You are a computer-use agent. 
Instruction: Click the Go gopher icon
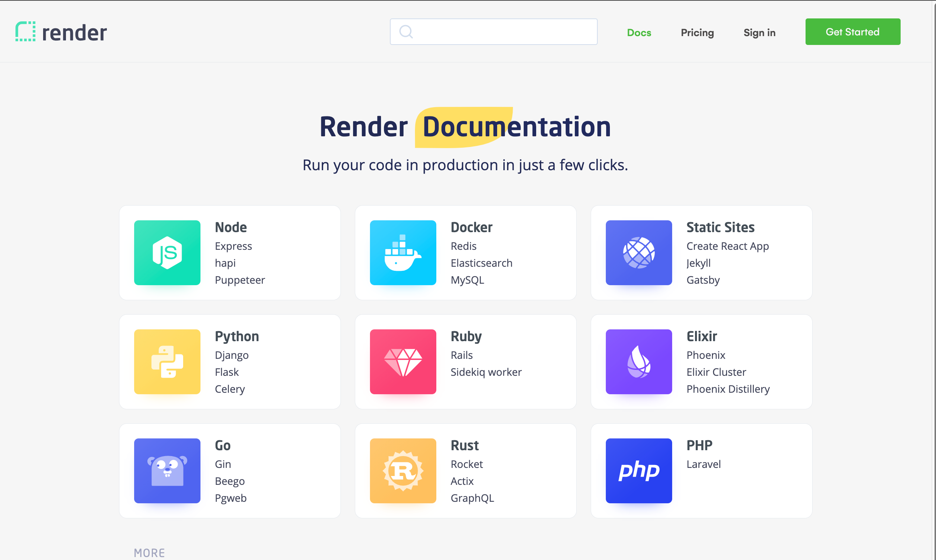[x=167, y=470]
